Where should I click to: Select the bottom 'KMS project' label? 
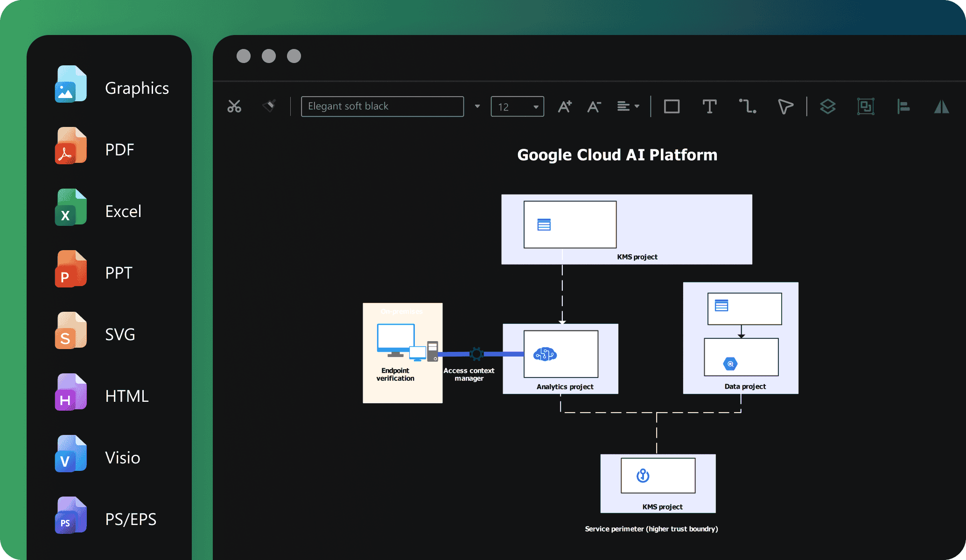point(662,507)
